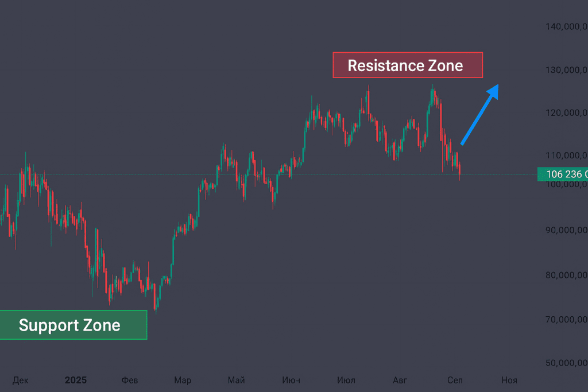Image resolution: width=588 pixels, height=392 pixels.
Task: Click the 2025 year marker on time axis
Action: [x=75, y=380]
